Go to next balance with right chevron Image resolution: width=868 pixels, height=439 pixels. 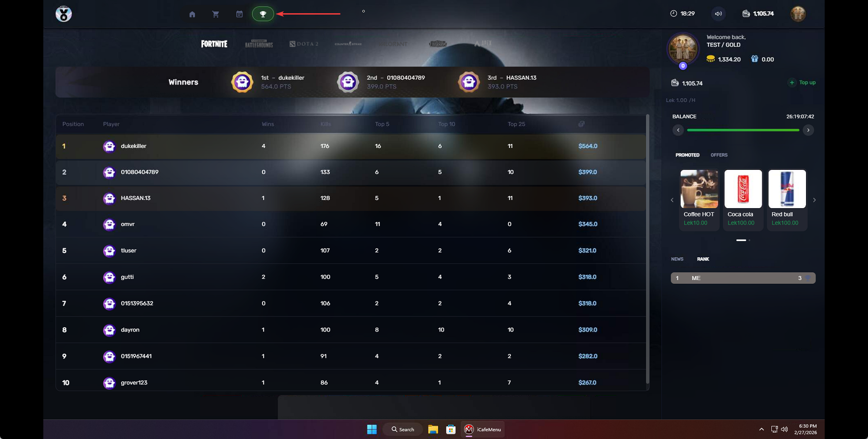[808, 130]
